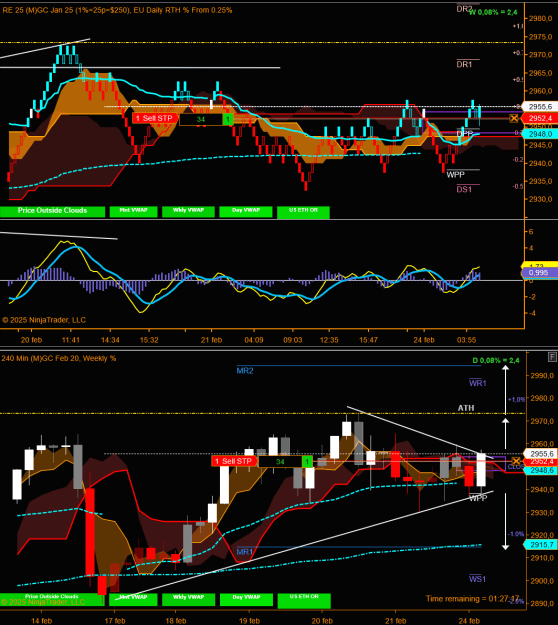
Task: Click the upper arrow pointing to +1,0% level
Action: pyautogui.click(x=505, y=389)
